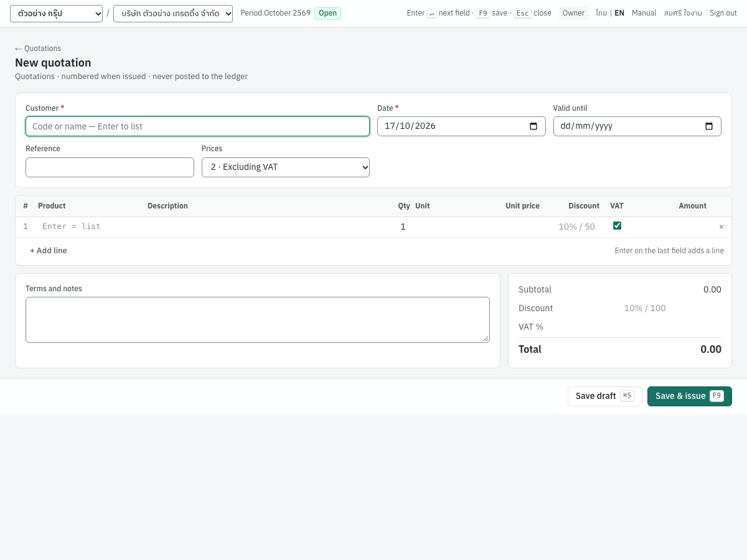
Task: Uncheck the VAT checkbox on line 1
Action: (x=617, y=226)
